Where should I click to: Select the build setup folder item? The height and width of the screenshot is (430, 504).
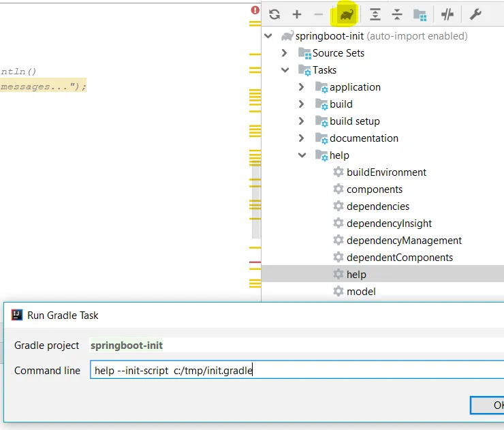(355, 121)
